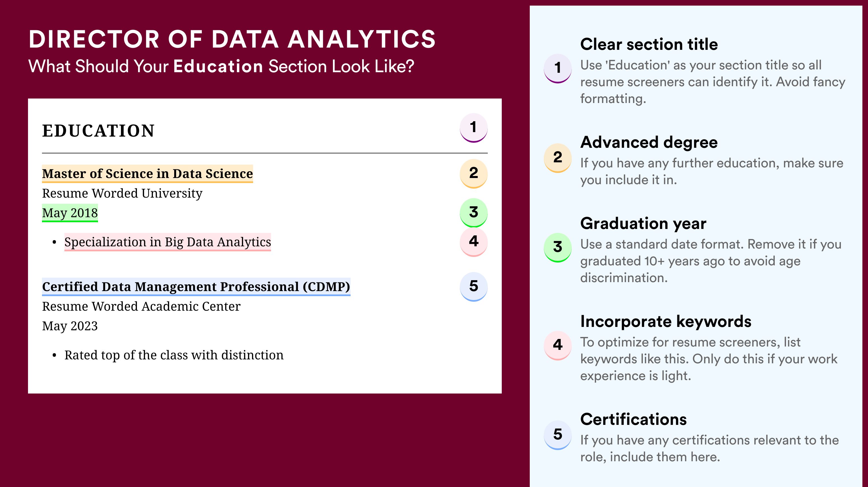Click Resume Worded University line

[122, 193]
